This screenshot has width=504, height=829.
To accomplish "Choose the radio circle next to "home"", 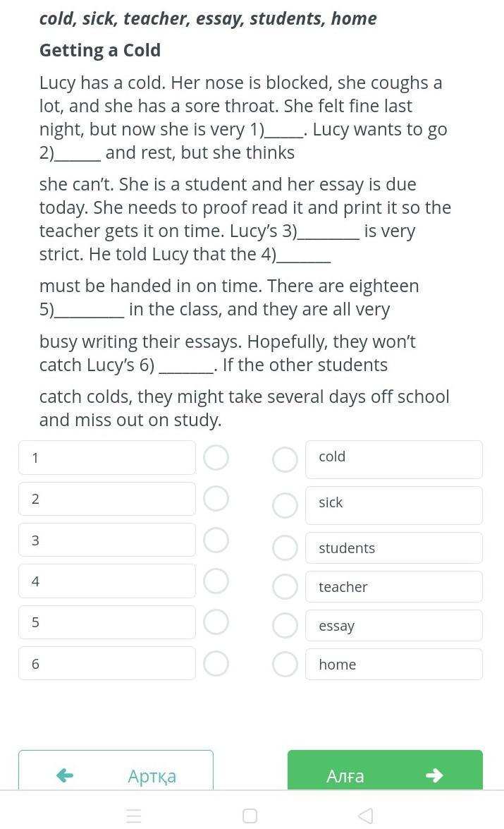I will [x=285, y=664].
